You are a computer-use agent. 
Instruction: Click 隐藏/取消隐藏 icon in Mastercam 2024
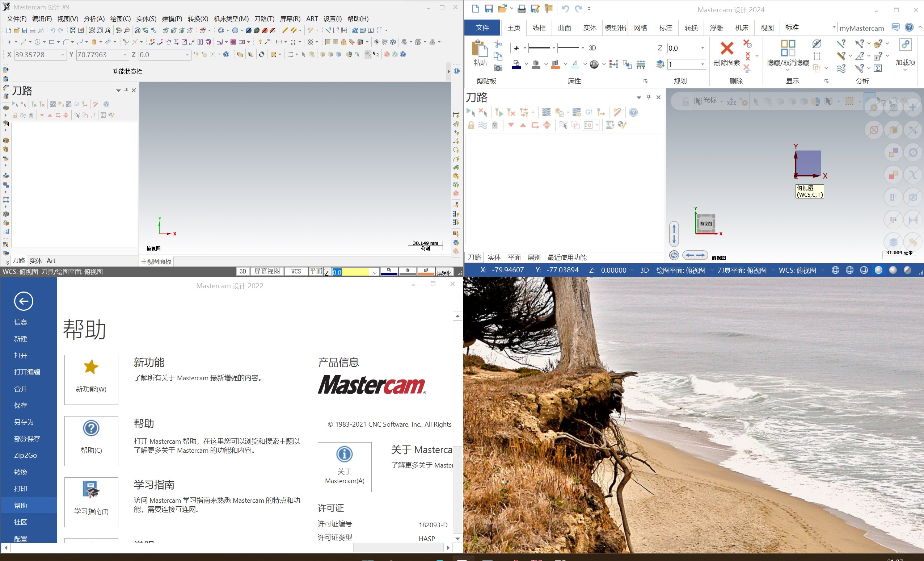[x=788, y=48]
